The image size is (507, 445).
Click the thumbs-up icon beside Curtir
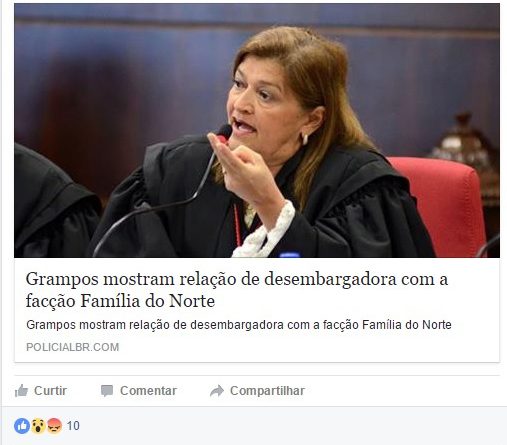point(21,391)
